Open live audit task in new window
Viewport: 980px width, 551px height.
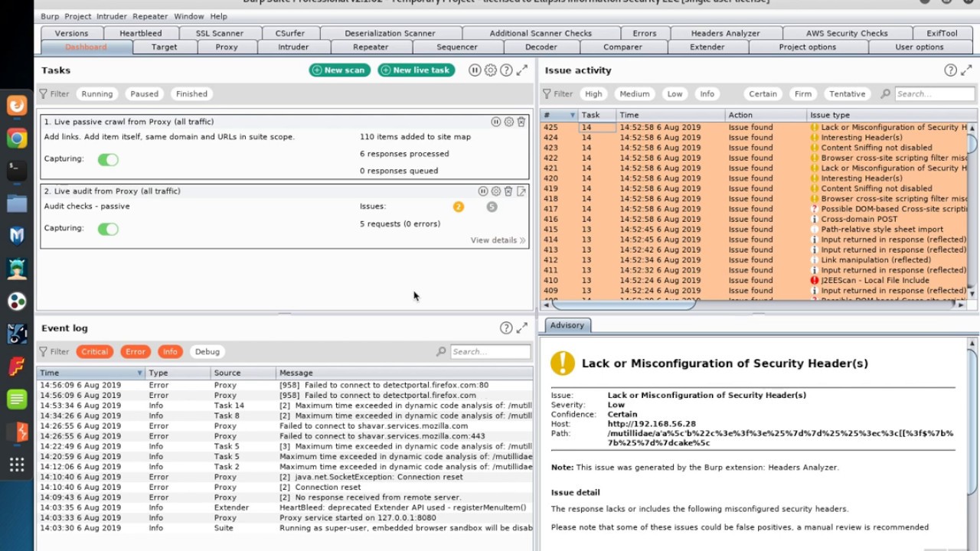coord(521,191)
